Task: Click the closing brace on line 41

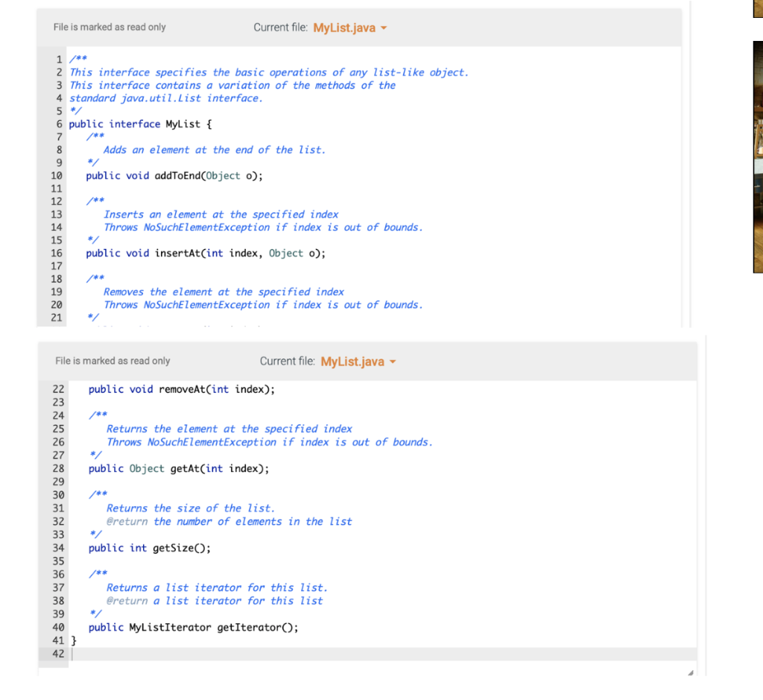Action: click(74, 640)
